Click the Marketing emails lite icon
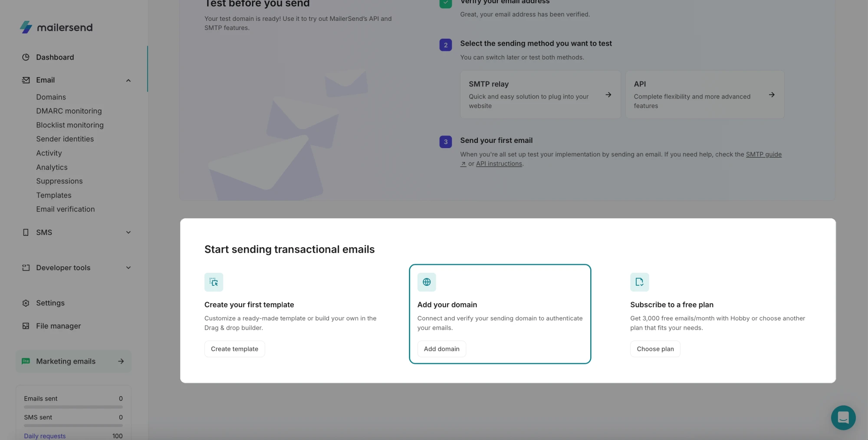The height and width of the screenshot is (440, 868). tap(26, 361)
